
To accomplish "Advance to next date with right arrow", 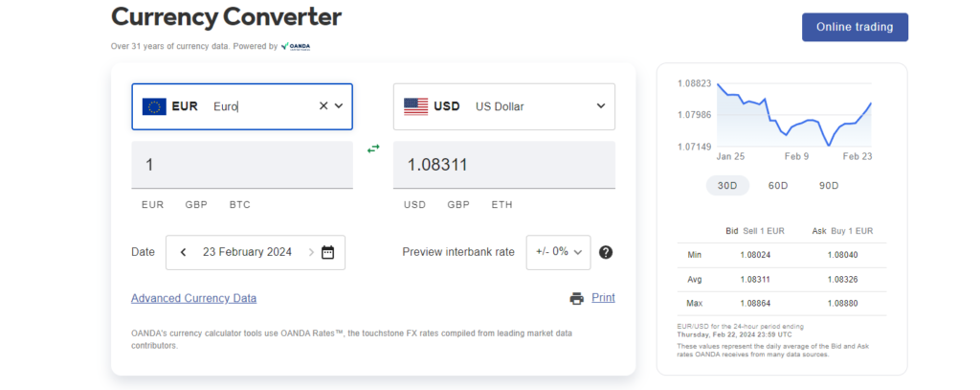I will coord(311,252).
